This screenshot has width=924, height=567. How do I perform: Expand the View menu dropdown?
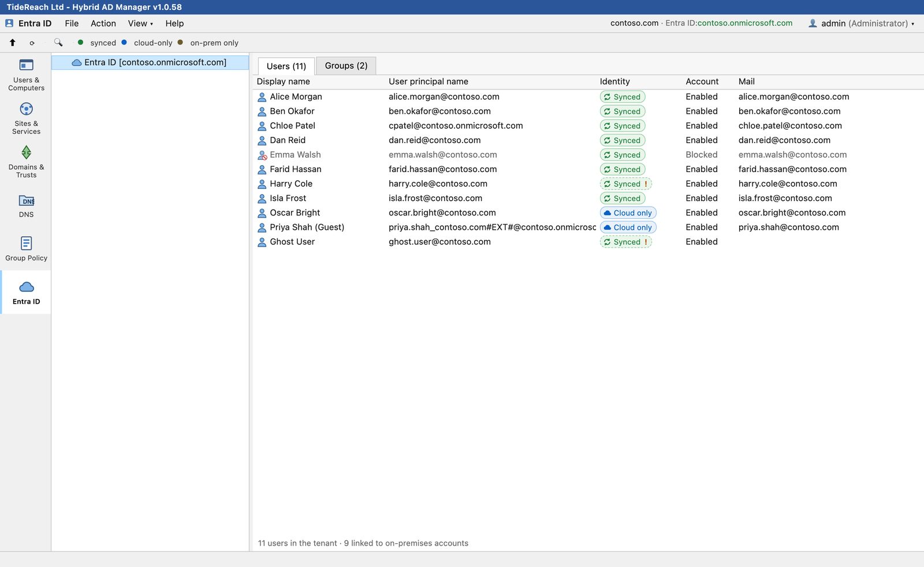140,24
